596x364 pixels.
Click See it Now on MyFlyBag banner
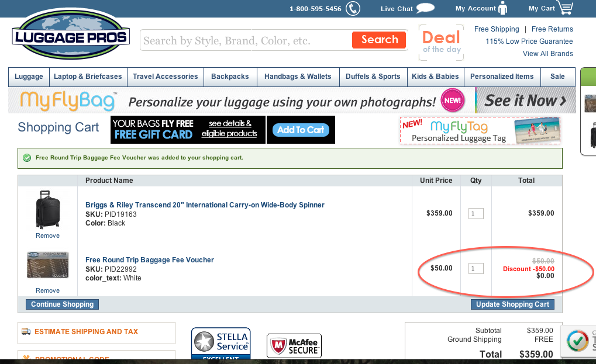[x=525, y=100]
